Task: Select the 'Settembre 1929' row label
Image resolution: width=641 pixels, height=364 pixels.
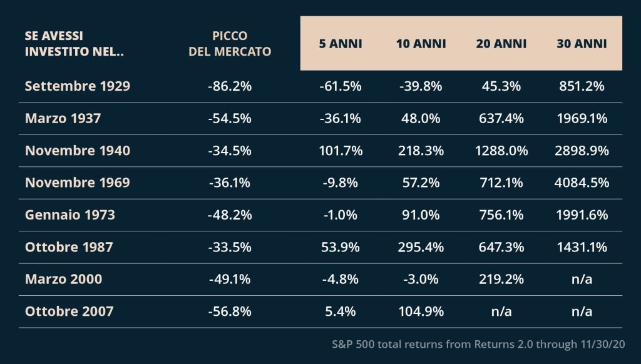Action: click(x=78, y=86)
